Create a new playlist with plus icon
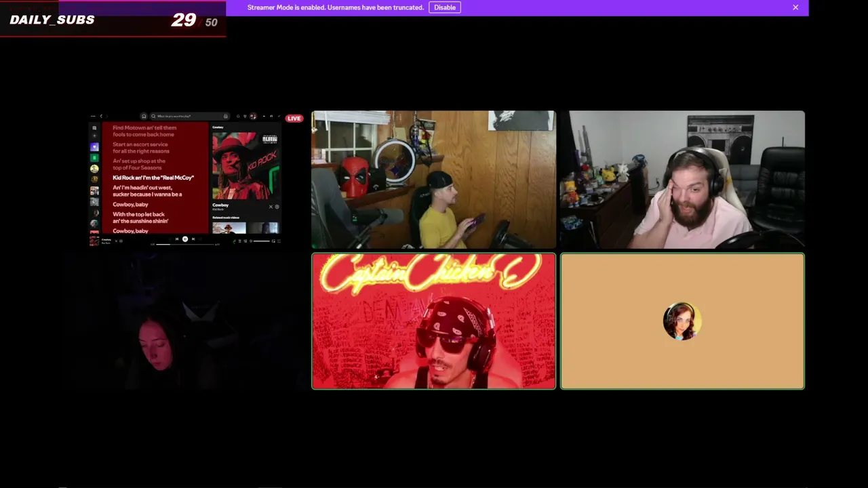This screenshot has height=488, width=868. [94, 136]
